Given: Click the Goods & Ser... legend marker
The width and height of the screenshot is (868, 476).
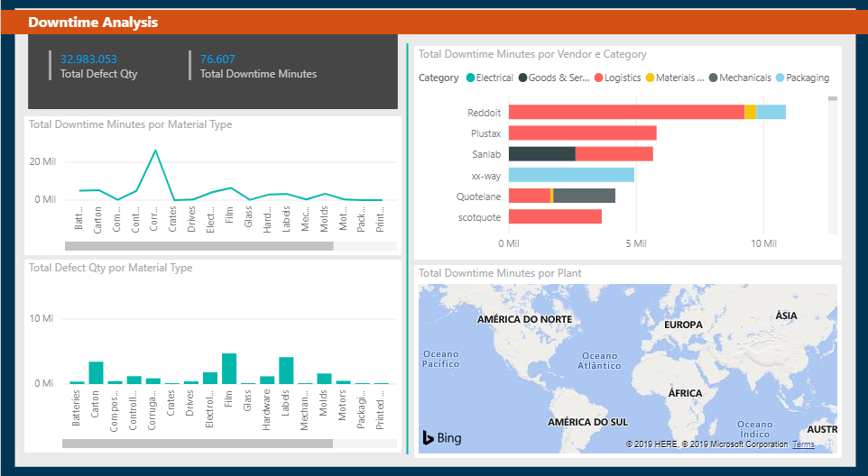Looking at the screenshot, I should pos(522,78).
